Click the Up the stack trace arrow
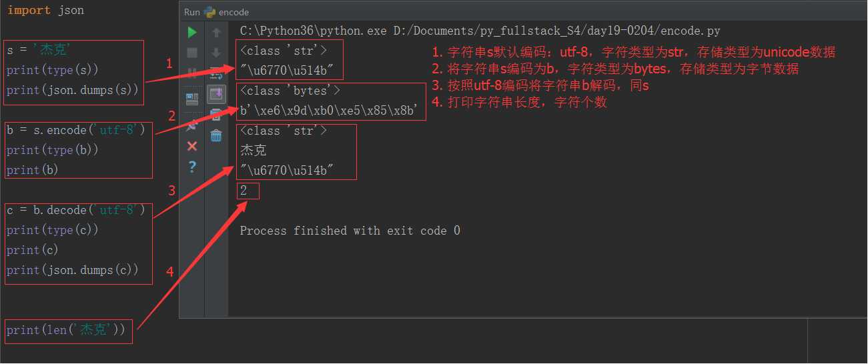 tap(216, 32)
